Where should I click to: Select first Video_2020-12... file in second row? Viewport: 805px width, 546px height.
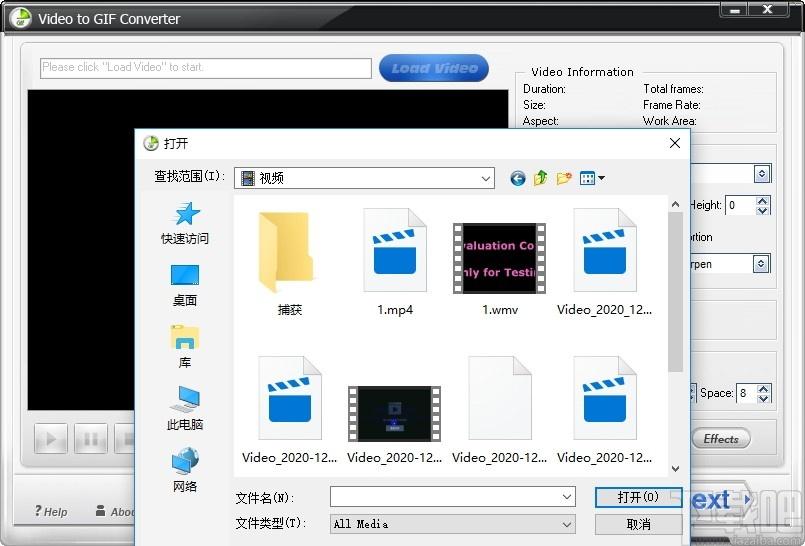[290, 411]
